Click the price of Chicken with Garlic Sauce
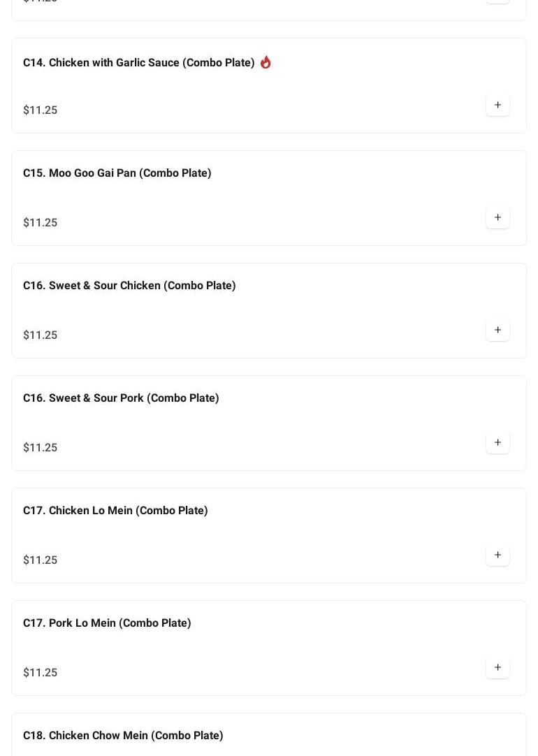Viewport: 538px width, 756px height. coord(41,110)
